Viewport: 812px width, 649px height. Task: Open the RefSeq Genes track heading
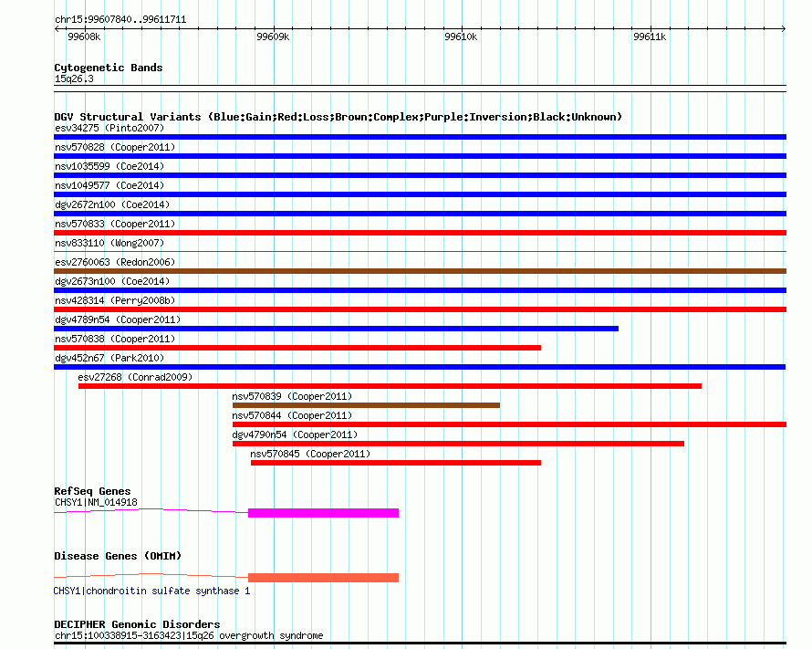(x=92, y=491)
